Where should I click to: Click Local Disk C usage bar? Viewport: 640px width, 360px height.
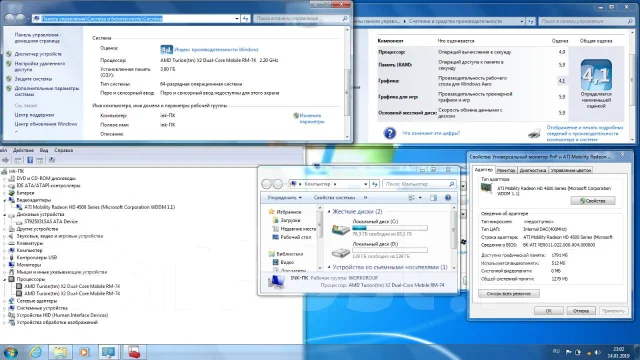(x=390, y=228)
